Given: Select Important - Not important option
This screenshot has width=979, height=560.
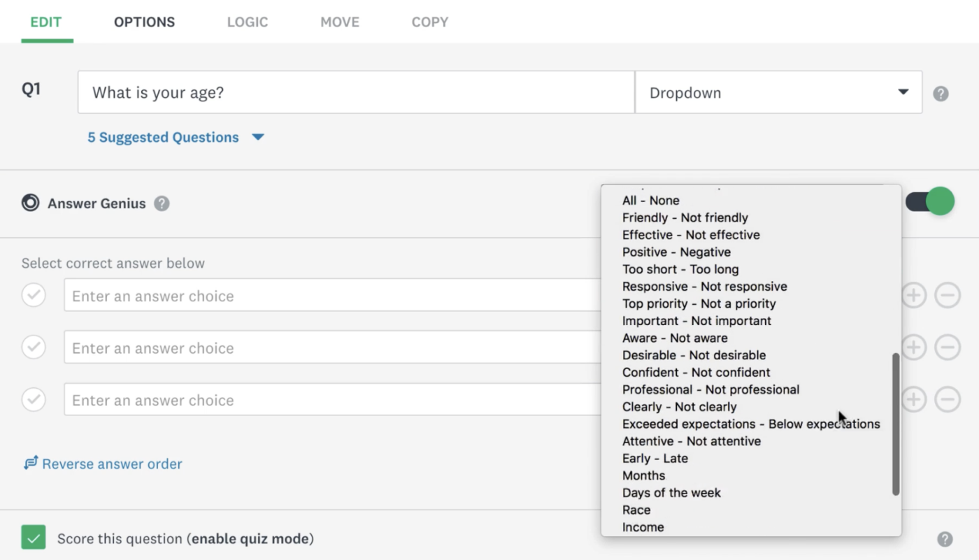Looking at the screenshot, I should point(696,321).
